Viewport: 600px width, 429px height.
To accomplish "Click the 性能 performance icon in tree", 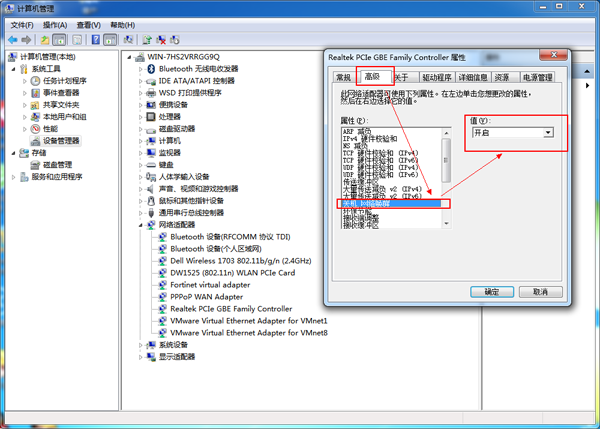I will (x=35, y=129).
